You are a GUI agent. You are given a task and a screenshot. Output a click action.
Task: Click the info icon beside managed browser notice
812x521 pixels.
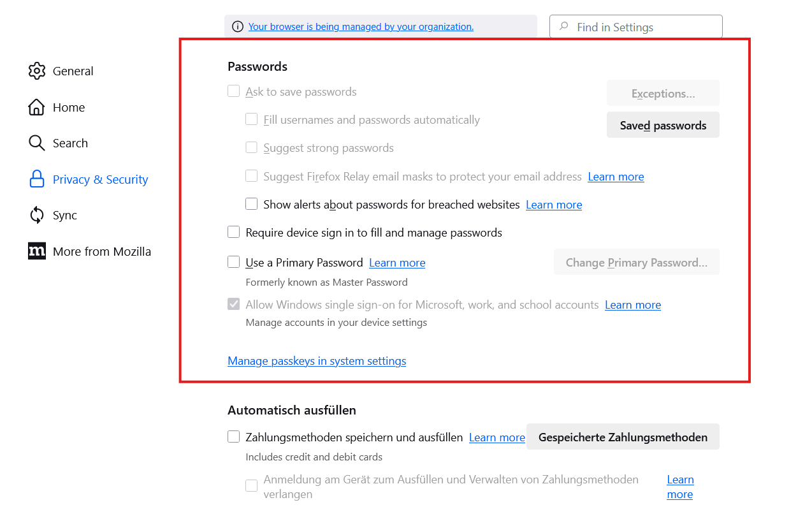point(238,27)
